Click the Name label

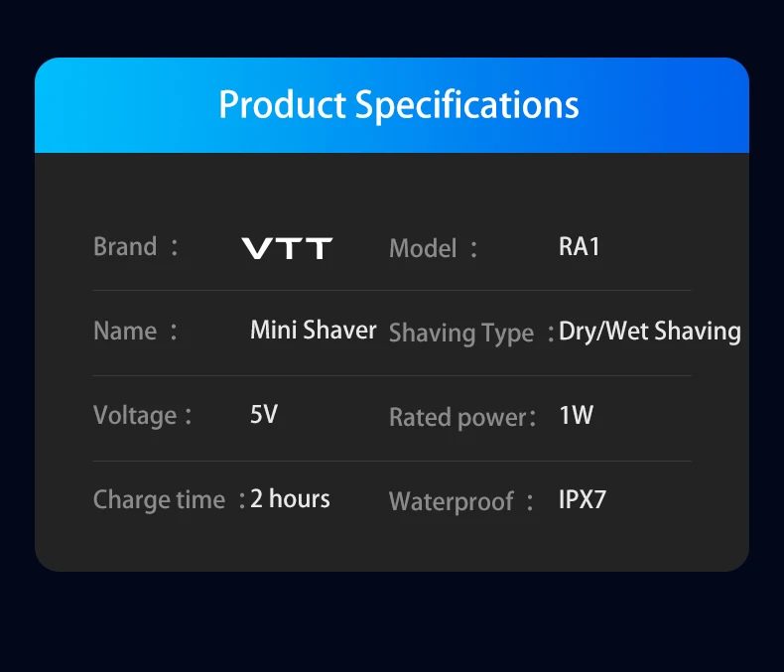point(125,331)
